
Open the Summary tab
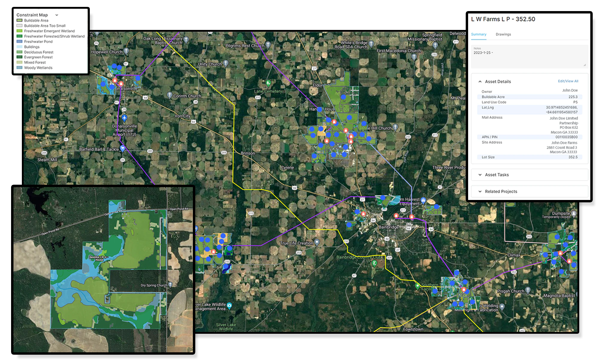[x=479, y=34]
